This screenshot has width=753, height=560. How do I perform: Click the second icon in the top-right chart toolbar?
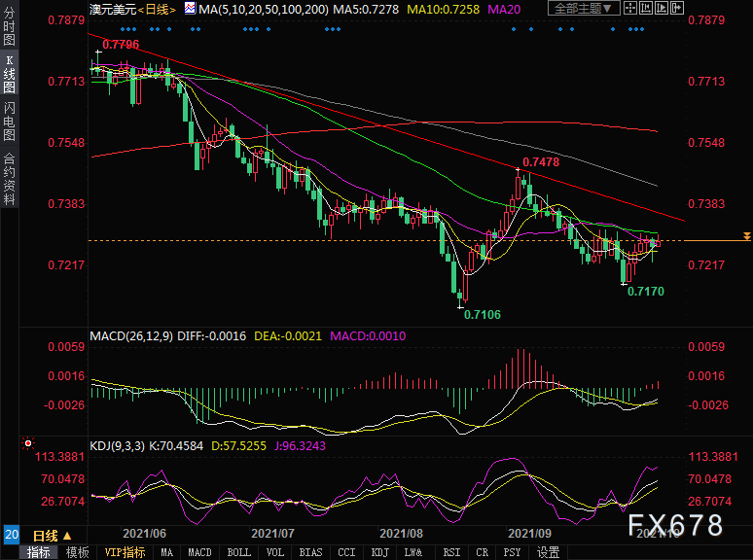(645, 9)
